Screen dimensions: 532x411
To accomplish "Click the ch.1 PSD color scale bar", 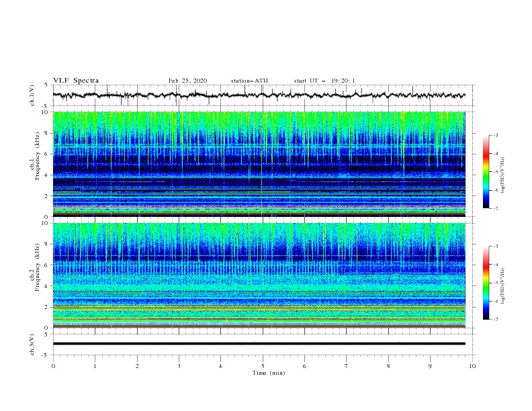I will tap(486, 172).
